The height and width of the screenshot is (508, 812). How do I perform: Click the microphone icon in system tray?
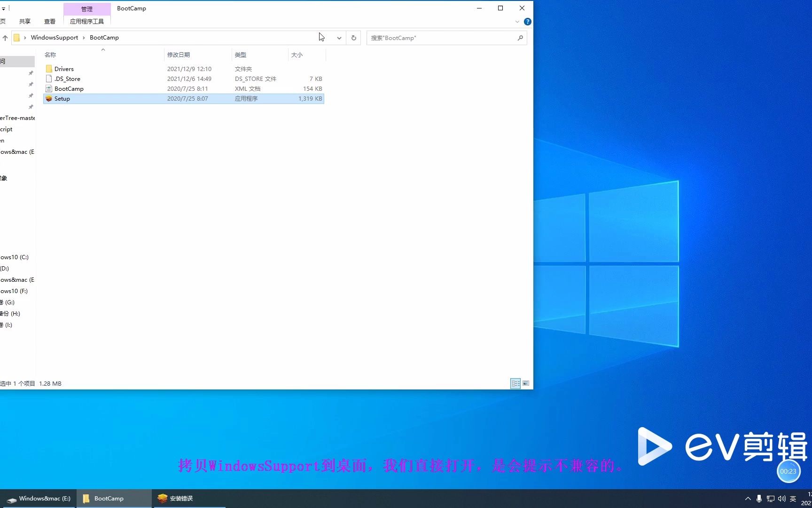point(759,499)
